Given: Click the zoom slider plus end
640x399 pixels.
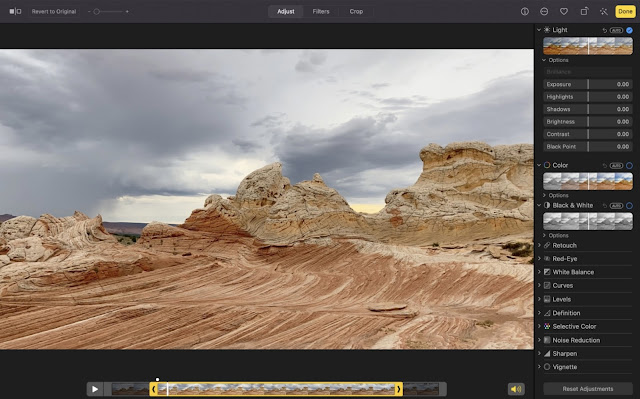Looking at the screenshot, I should coord(127,12).
